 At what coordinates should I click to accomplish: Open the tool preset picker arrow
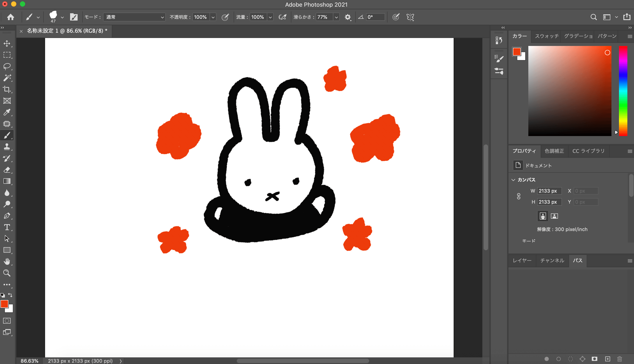38,17
